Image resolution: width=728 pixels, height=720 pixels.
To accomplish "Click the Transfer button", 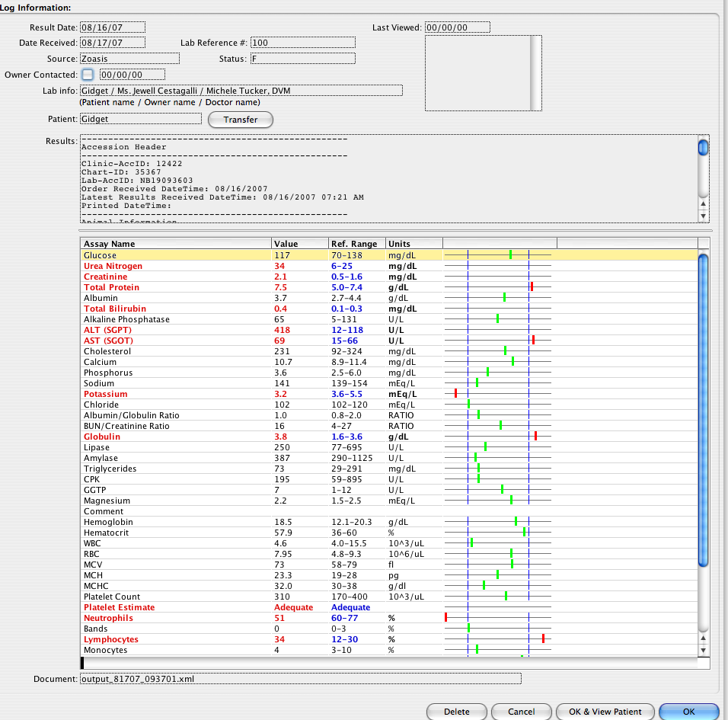I will pos(241,120).
